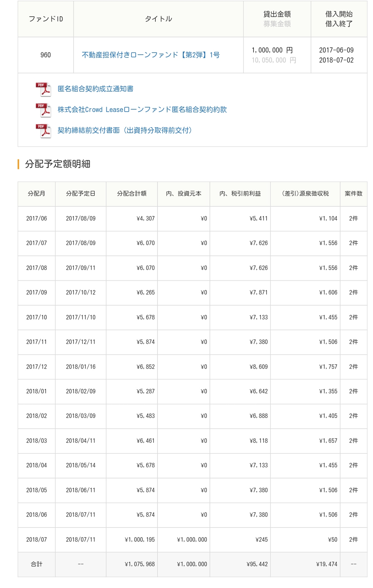
Task: Select the 合計 row label
Action: point(37,564)
